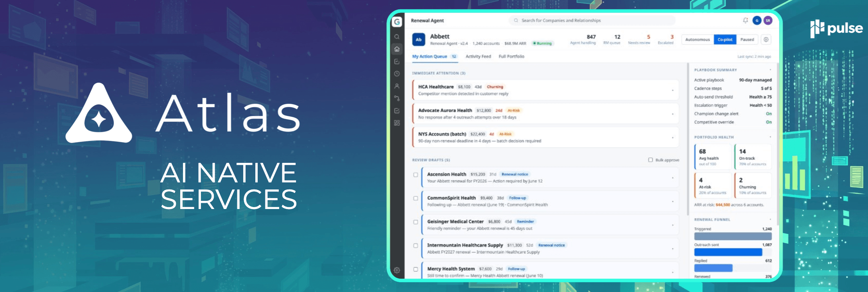
Task: Collapse the Playbook Summary section
Action: [x=770, y=70]
